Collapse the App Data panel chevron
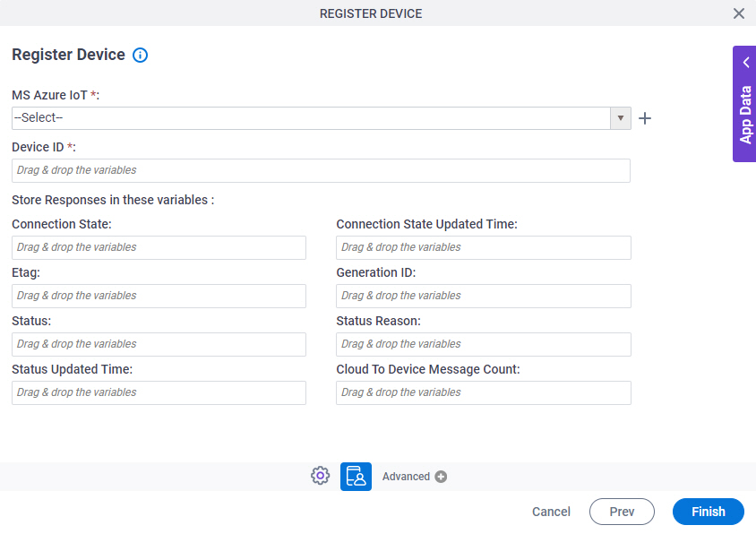The height and width of the screenshot is (534, 756). click(746, 62)
